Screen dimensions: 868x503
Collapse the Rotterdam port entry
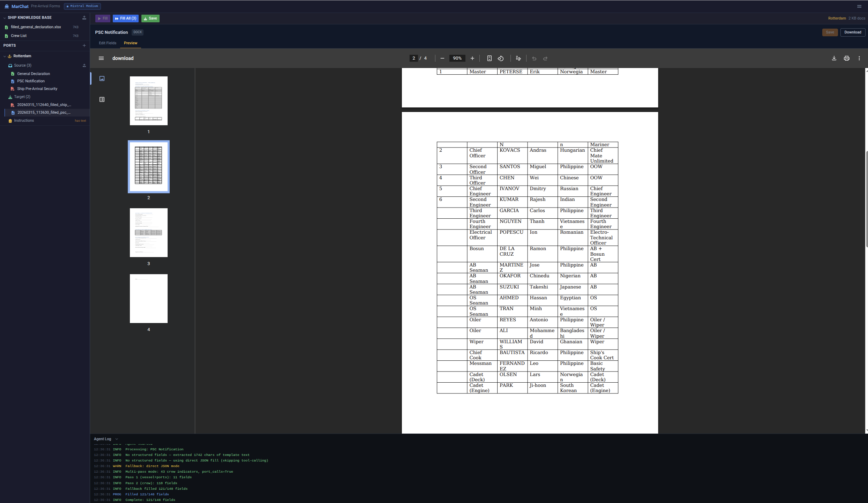(x=5, y=56)
